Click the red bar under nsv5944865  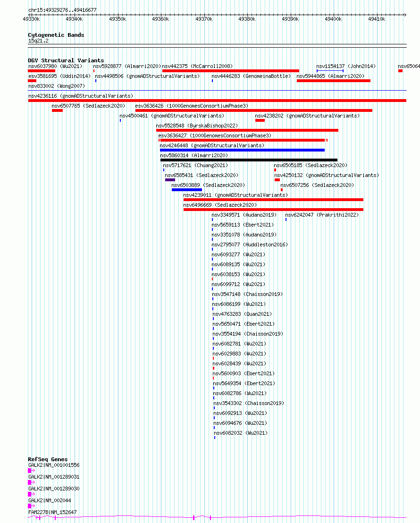(334, 81)
